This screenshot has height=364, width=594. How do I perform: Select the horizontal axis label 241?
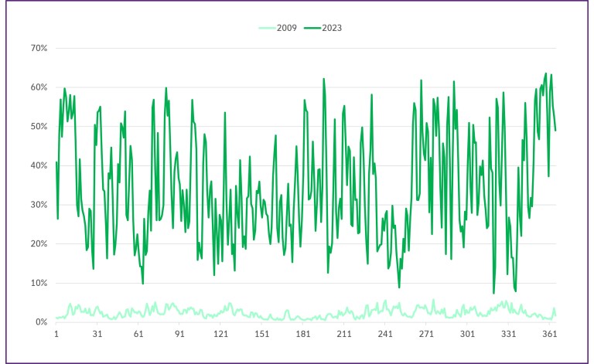pos(385,334)
